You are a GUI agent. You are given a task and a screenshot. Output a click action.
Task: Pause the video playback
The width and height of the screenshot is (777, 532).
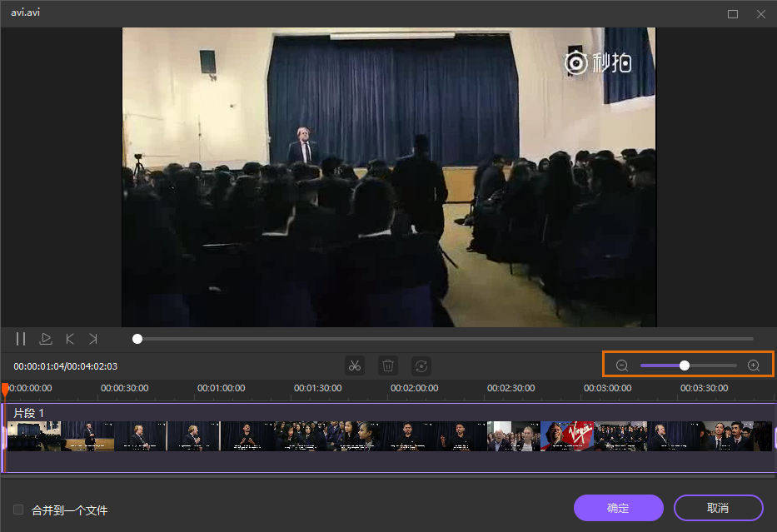point(21,339)
